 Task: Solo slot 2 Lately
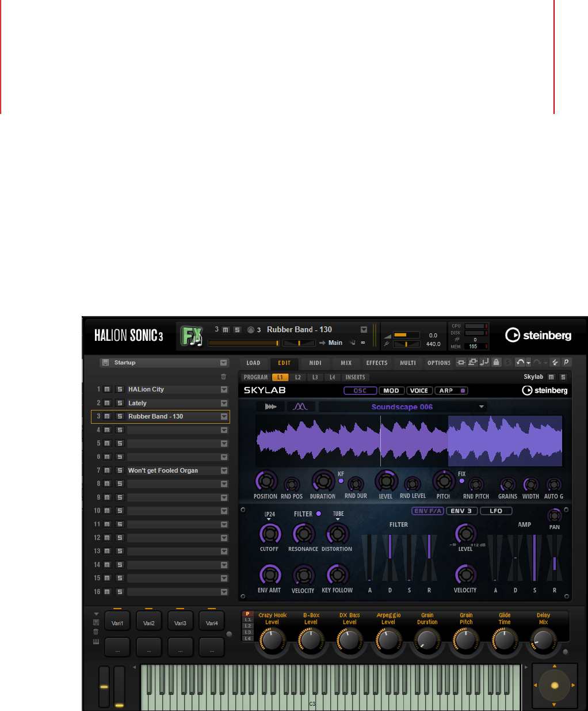120,403
